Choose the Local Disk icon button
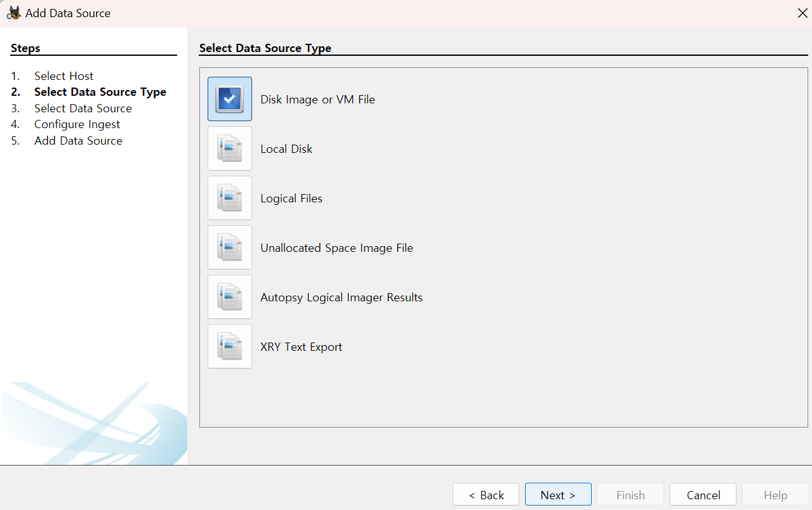This screenshot has height=510, width=812. (230, 148)
